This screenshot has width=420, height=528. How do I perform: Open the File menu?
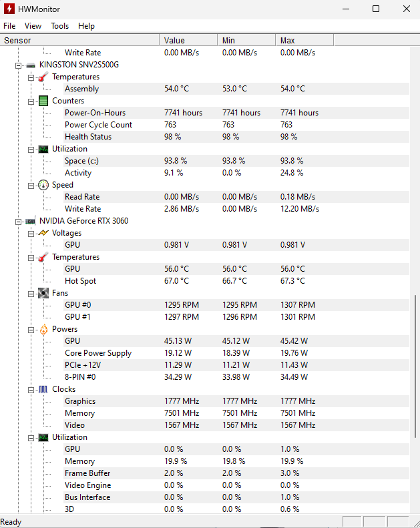(9, 26)
